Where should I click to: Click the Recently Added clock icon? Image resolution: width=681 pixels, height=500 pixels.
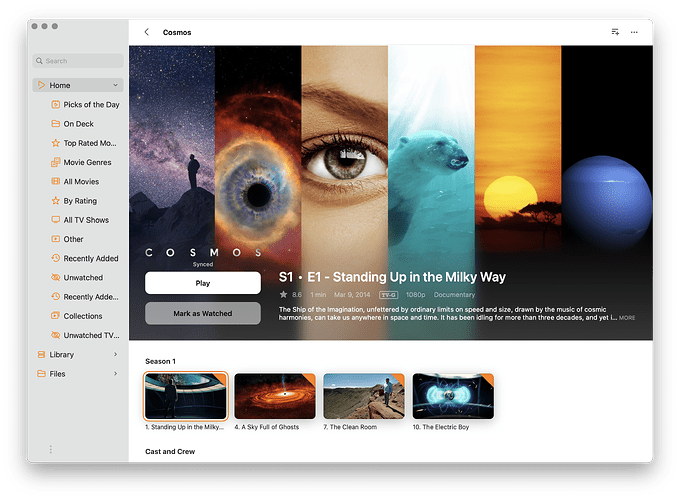(x=56, y=258)
